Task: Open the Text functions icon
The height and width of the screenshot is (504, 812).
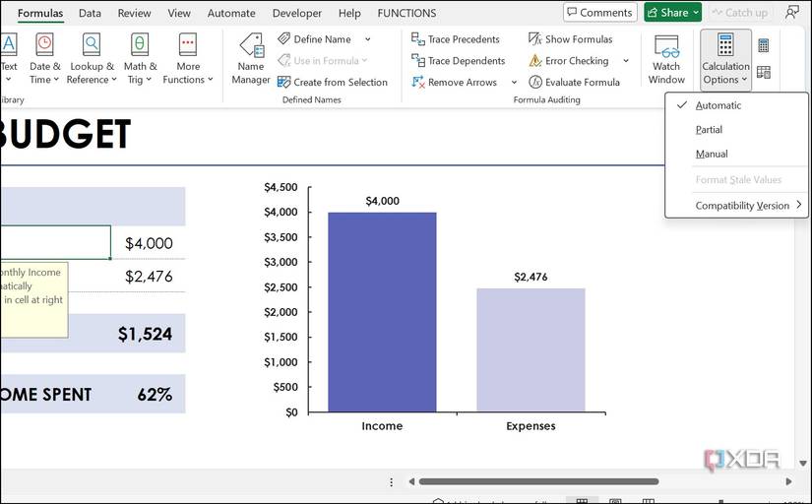Action: [x=8, y=44]
